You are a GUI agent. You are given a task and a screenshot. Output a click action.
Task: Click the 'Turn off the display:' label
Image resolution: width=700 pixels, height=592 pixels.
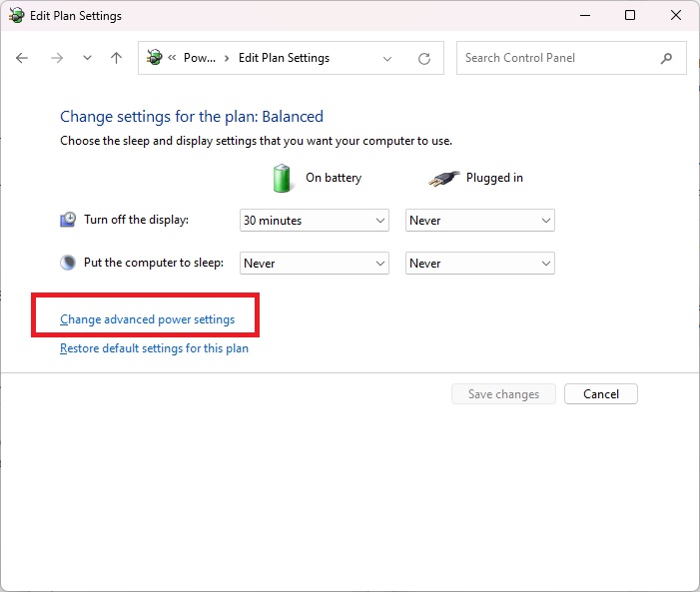(136, 220)
